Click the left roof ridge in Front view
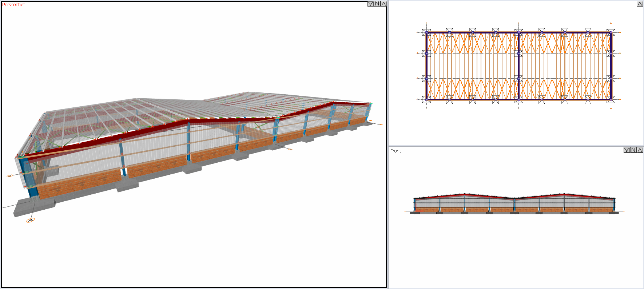This screenshot has height=289, width=644. [465, 194]
